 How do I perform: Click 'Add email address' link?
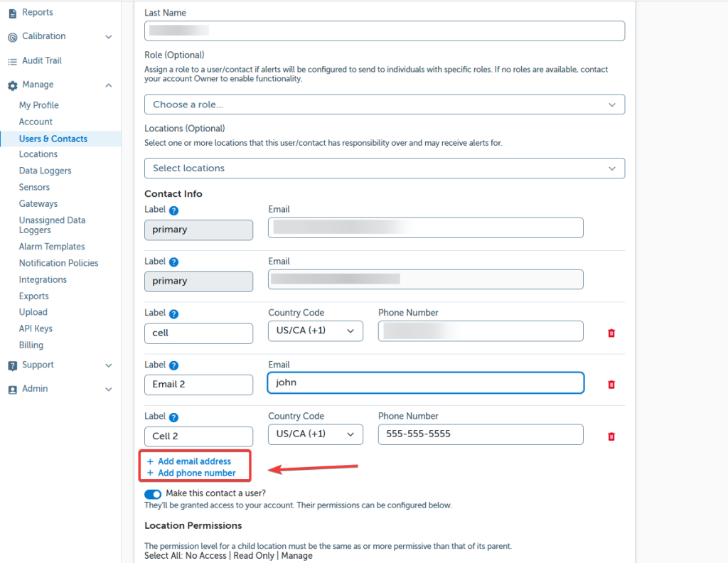[194, 461]
